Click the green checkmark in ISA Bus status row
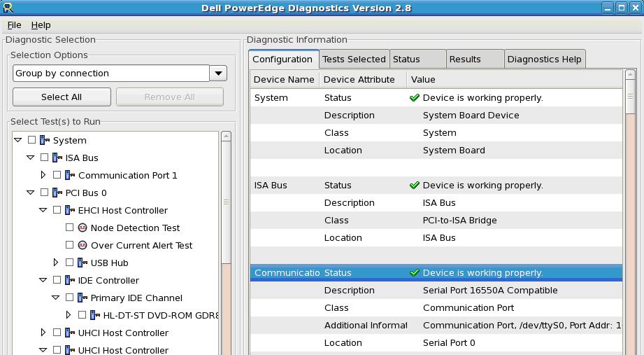The width and height of the screenshot is (644, 355). pyautogui.click(x=415, y=185)
